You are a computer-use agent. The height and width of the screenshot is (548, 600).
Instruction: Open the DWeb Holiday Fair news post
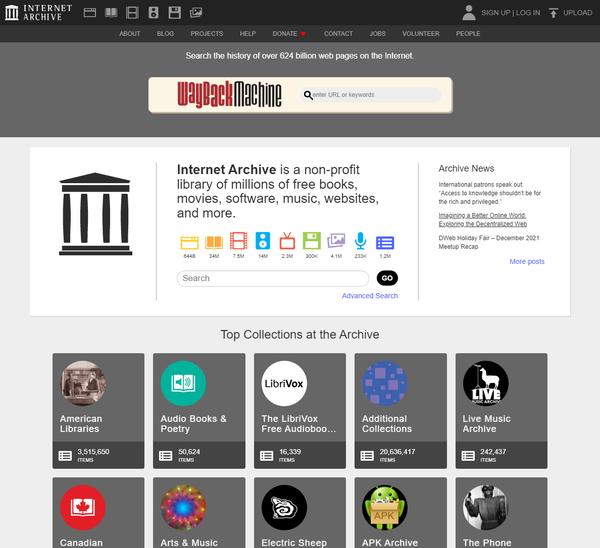pos(489,242)
